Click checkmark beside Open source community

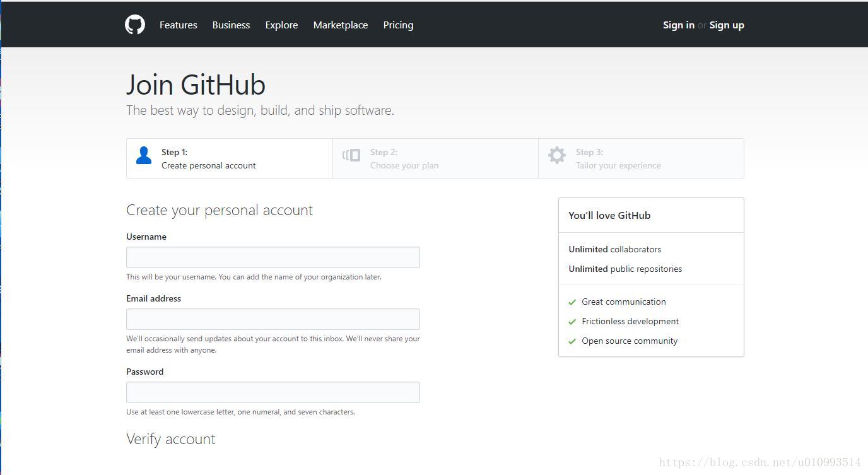tap(572, 341)
